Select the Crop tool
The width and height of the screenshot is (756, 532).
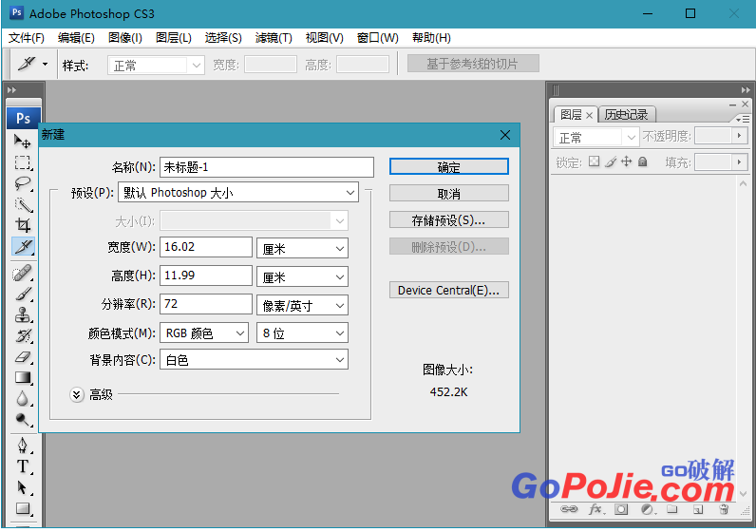(22, 225)
